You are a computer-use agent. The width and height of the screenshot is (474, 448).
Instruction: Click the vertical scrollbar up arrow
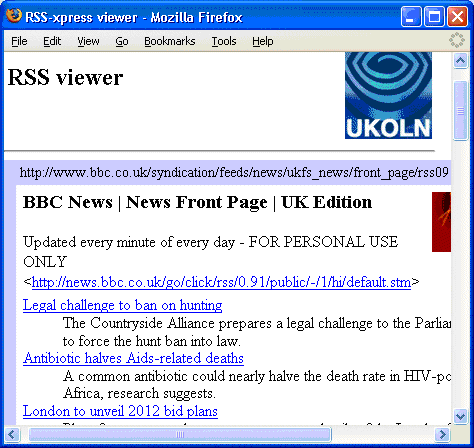tap(460, 61)
